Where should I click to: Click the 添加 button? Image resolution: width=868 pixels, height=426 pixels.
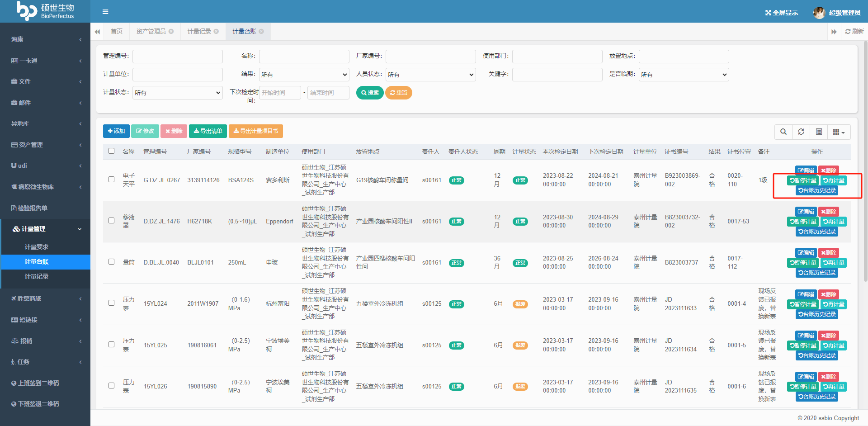click(x=116, y=131)
